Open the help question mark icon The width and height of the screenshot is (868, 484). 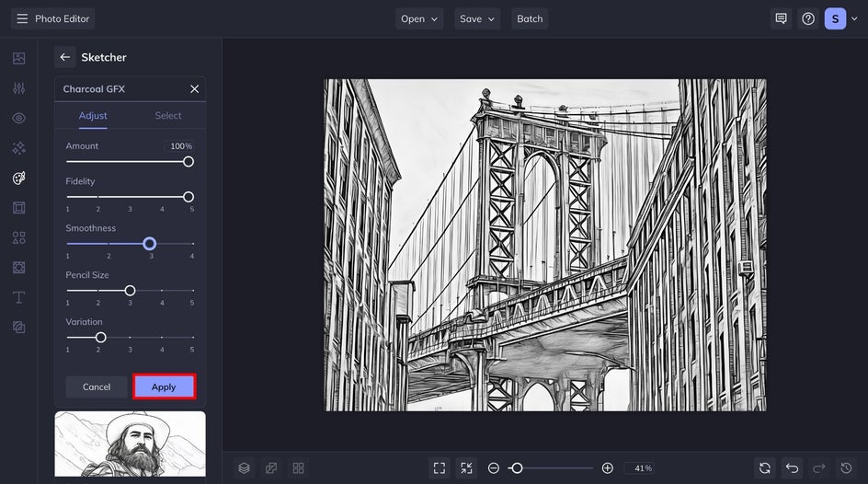(808, 18)
